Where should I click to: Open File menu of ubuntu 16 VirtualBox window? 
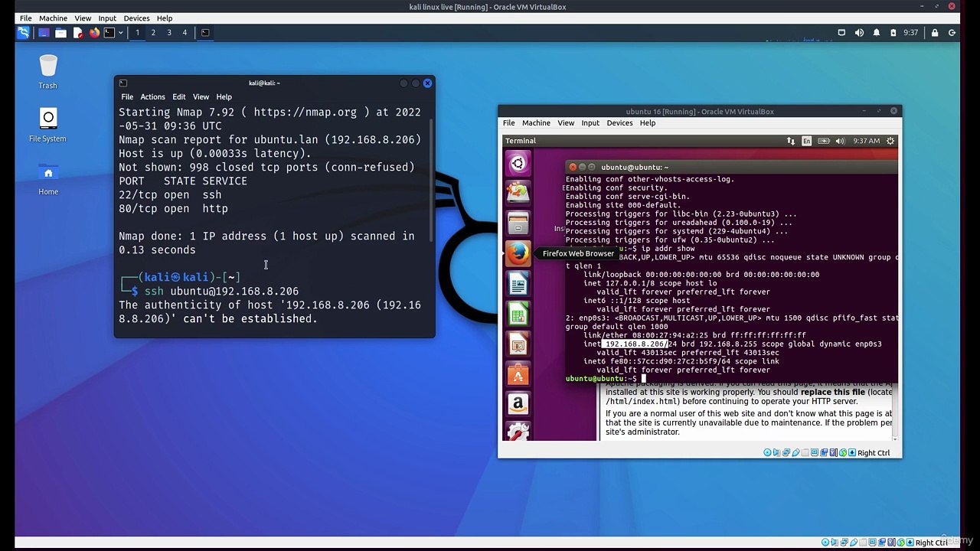coord(508,123)
